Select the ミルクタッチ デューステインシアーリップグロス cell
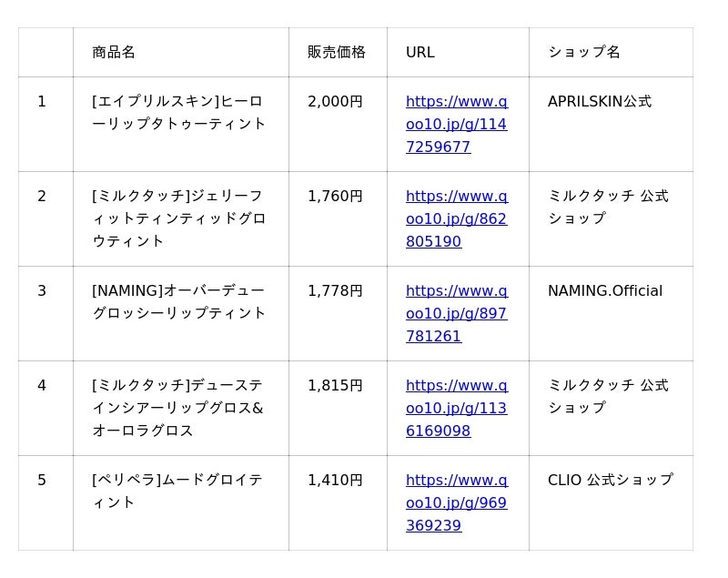This screenshot has width=728, height=578. click(178, 408)
